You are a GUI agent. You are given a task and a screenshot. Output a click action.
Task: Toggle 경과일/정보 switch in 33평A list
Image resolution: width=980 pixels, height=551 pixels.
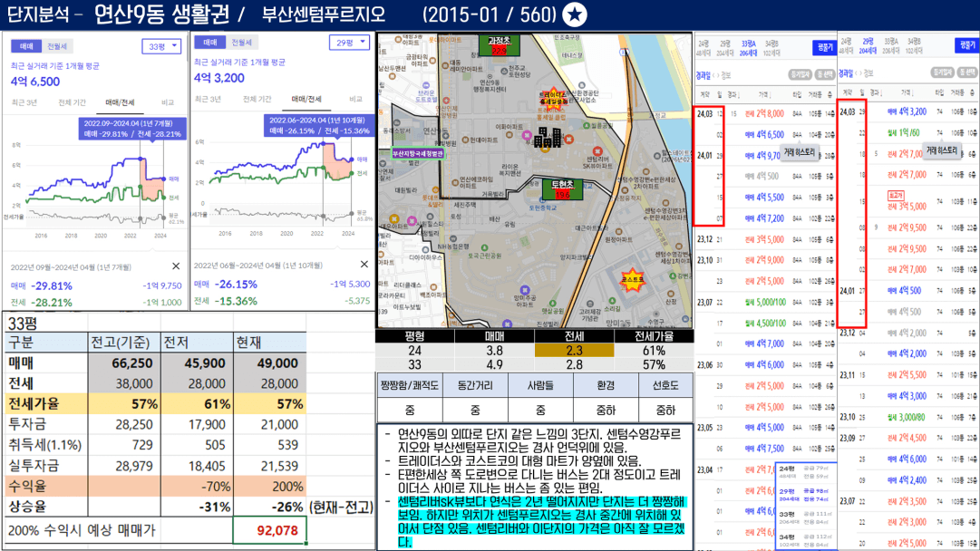point(714,75)
